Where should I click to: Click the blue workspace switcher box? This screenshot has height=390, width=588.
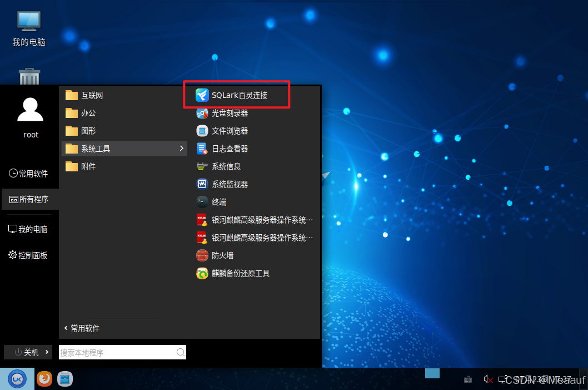click(x=432, y=373)
